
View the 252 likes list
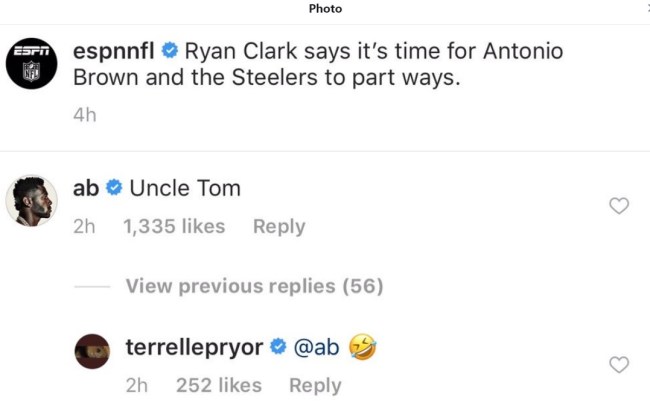[x=218, y=385]
